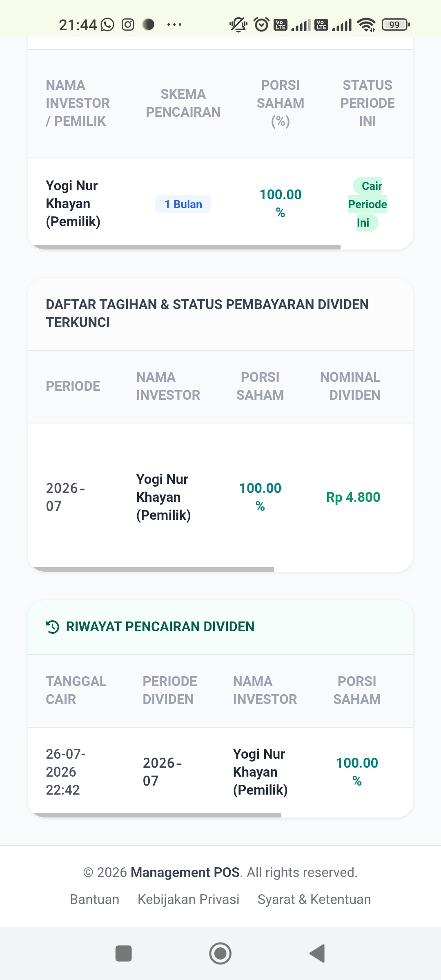Tap the recent apps square button
The width and height of the screenshot is (441, 980).
click(x=124, y=953)
